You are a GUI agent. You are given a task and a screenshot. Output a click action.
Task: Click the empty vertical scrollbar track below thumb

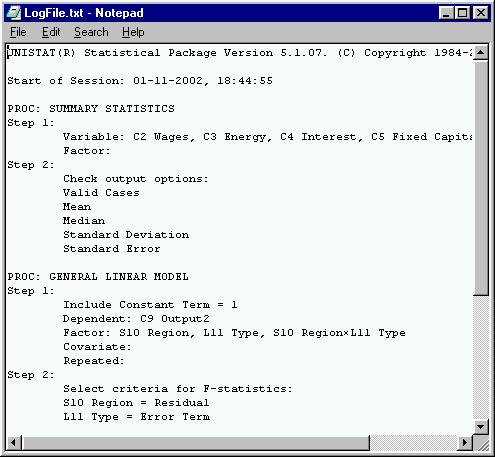(480, 357)
